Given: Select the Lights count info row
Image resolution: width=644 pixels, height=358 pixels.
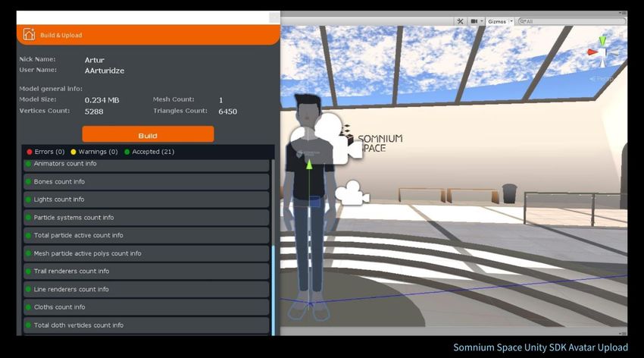Looking at the screenshot, I should tap(146, 199).
